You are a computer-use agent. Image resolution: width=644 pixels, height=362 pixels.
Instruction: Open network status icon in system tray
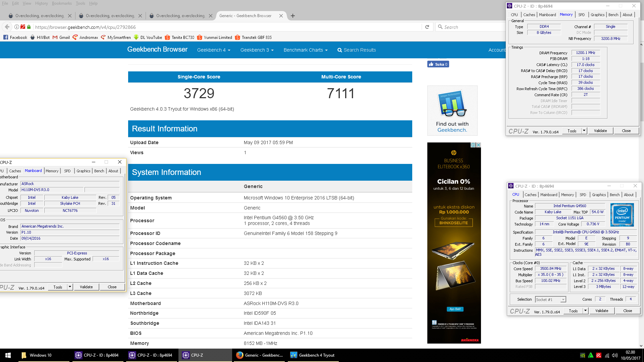(607, 355)
